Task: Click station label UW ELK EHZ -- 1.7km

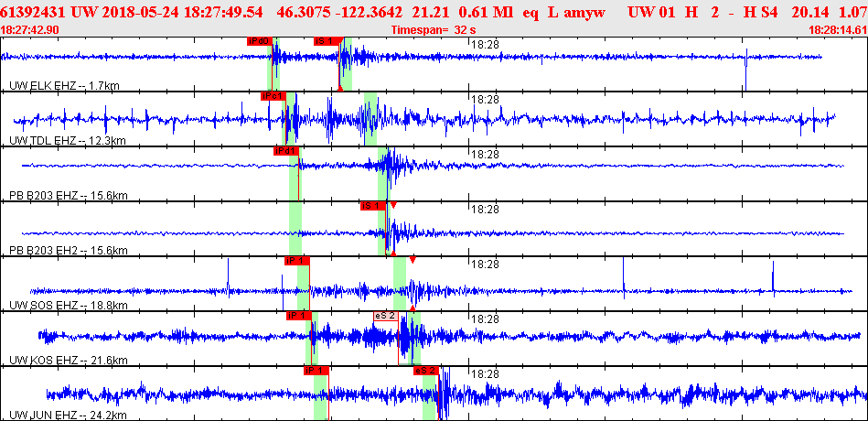Action: (x=65, y=85)
